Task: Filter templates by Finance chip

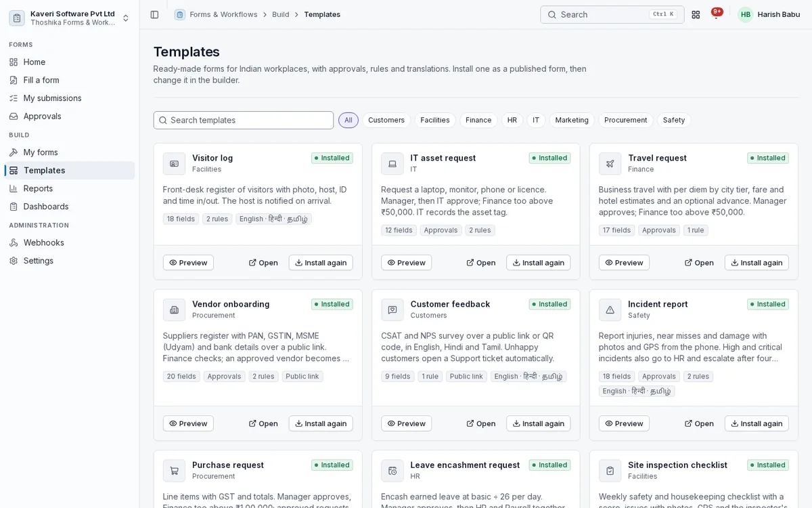Action: tap(478, 120)
